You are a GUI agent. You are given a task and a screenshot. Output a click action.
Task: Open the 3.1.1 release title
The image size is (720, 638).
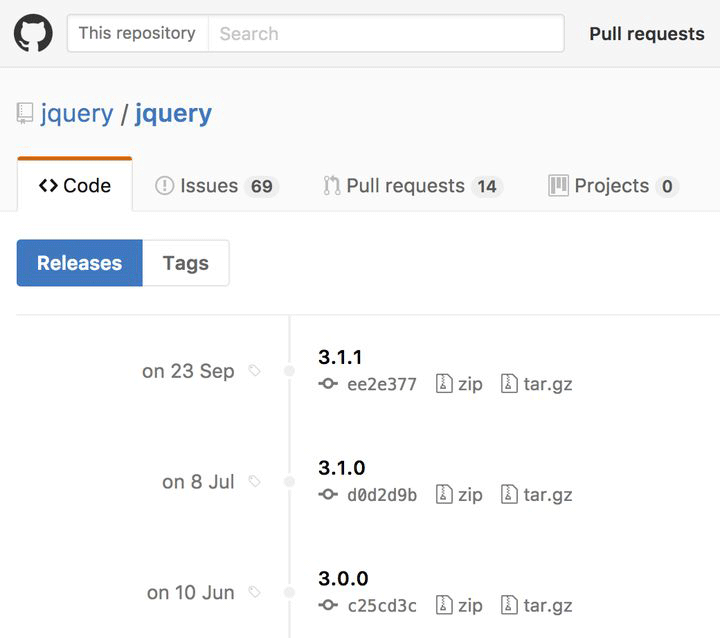click(340, 357)
